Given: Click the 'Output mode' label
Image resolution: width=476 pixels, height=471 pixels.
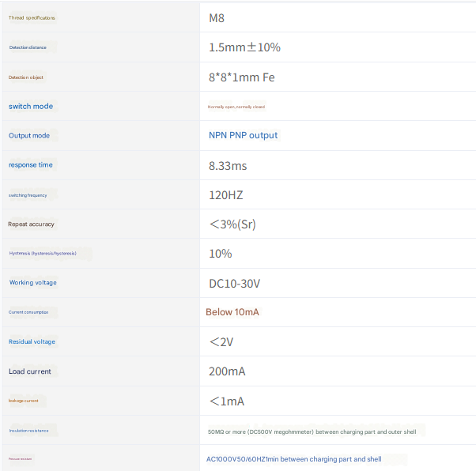Looking at the screenshot, I should pos(29,136).
